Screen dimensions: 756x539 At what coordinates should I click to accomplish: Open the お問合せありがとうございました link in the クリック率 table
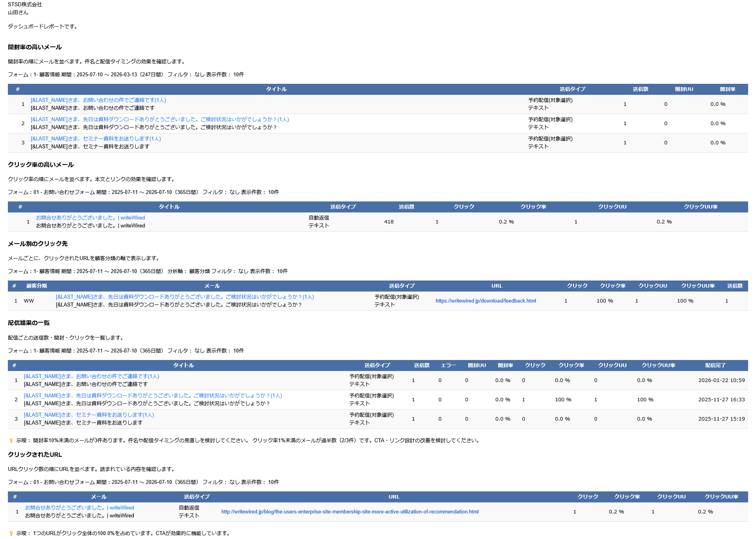click(90, 218)
